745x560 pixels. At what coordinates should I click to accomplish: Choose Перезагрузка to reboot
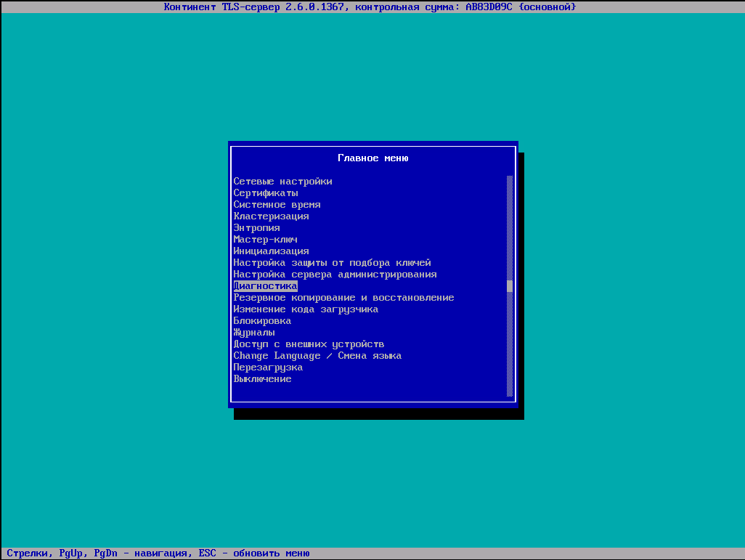[268, 368]
